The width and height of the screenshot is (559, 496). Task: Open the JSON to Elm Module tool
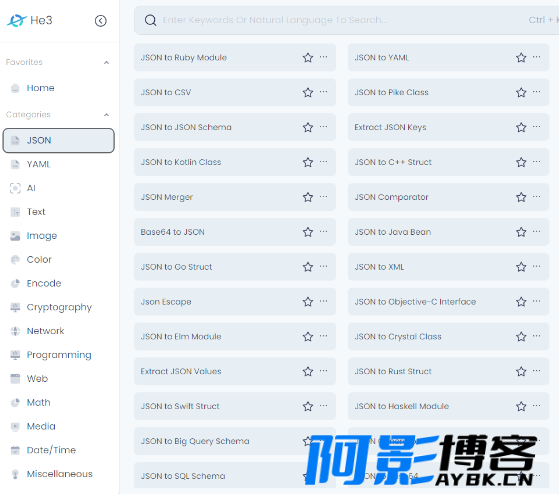235,337
